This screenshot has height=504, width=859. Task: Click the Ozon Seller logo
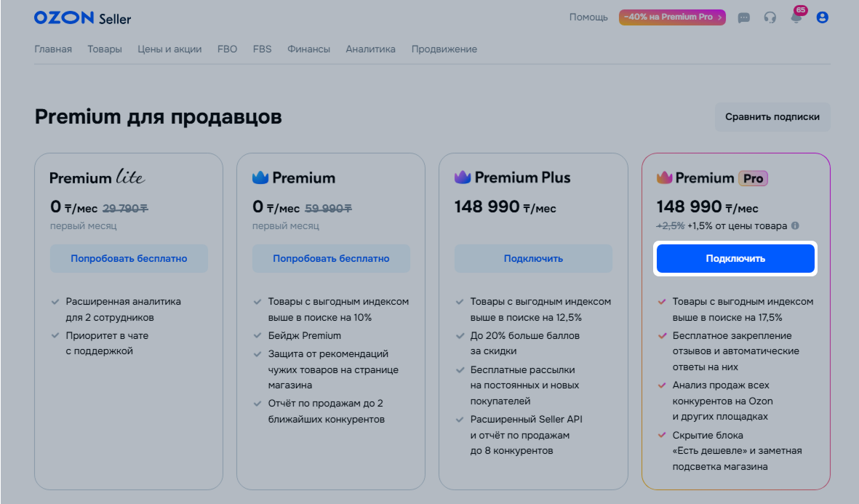click(x=82, y=17)
